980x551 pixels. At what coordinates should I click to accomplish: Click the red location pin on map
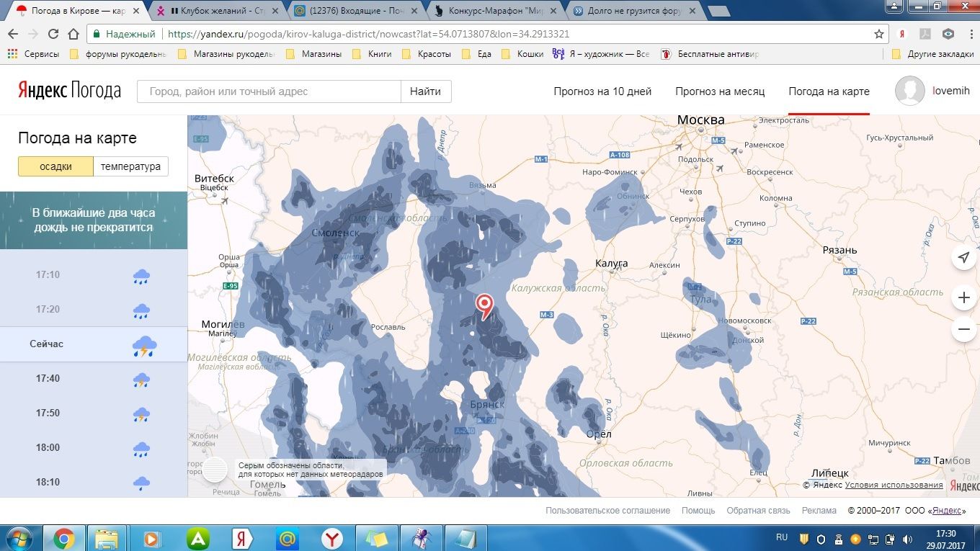click(x=486, y=305)
